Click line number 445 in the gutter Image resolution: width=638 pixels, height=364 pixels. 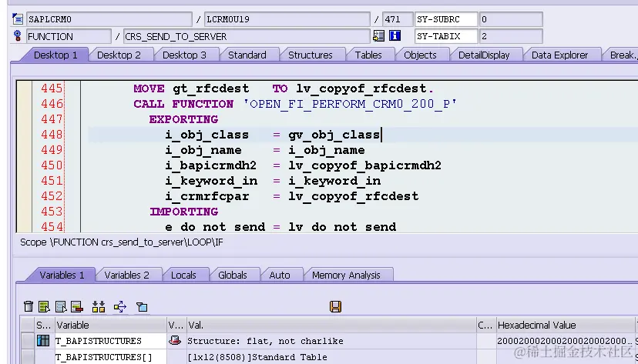[52, 88]
